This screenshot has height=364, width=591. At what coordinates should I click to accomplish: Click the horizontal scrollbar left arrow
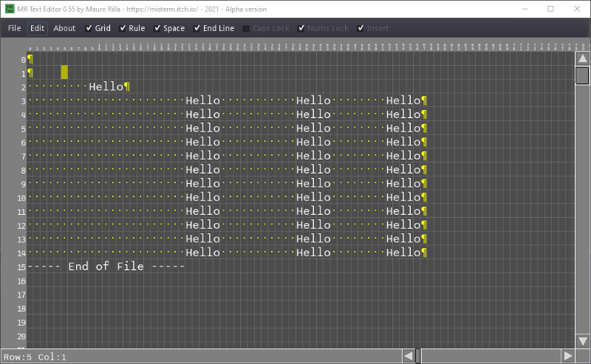[x=409, y=356]
